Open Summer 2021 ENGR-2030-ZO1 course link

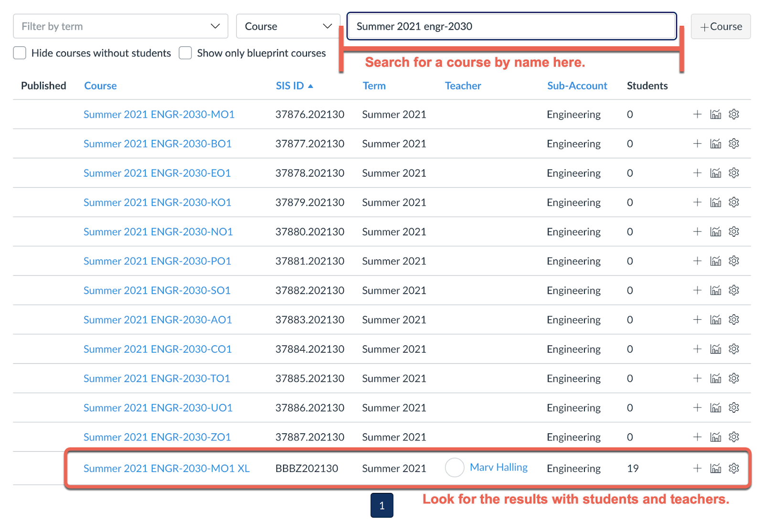[157, 437]
